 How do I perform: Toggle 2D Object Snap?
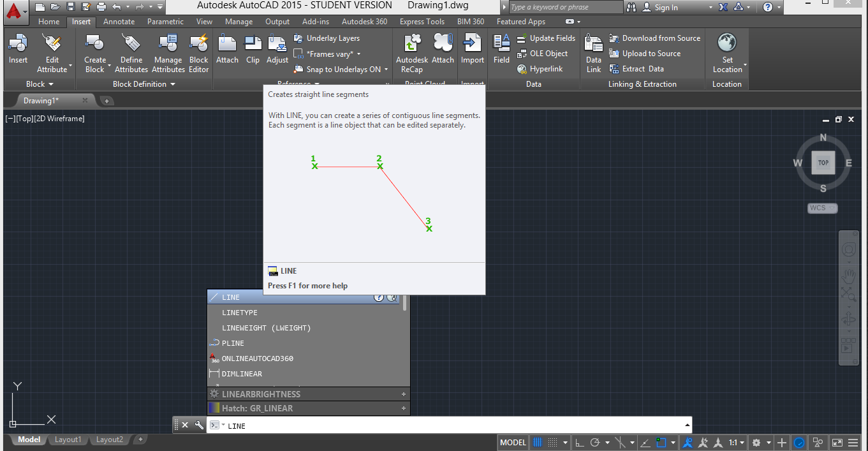[661, 442]
